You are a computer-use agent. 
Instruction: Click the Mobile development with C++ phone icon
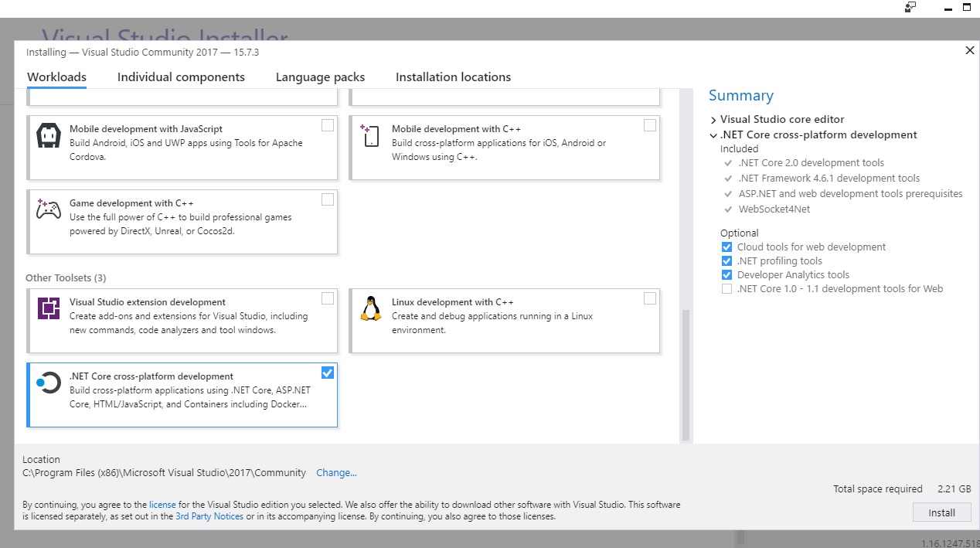click(370, 136)
